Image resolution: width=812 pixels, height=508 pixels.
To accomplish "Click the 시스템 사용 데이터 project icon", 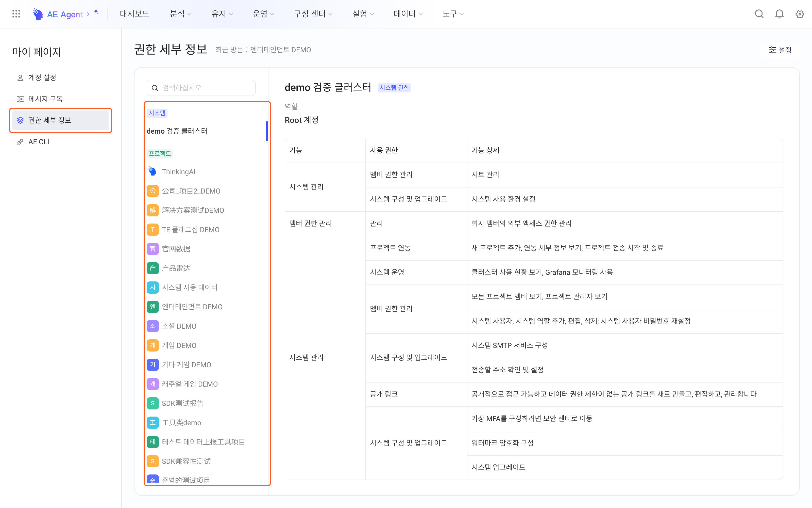I will 152,287.
